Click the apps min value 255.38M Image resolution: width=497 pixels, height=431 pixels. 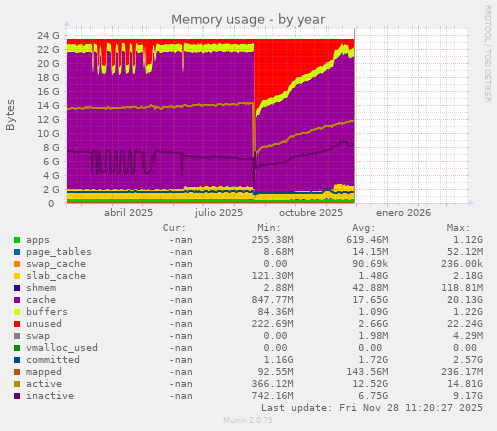[x=272, y=240]
